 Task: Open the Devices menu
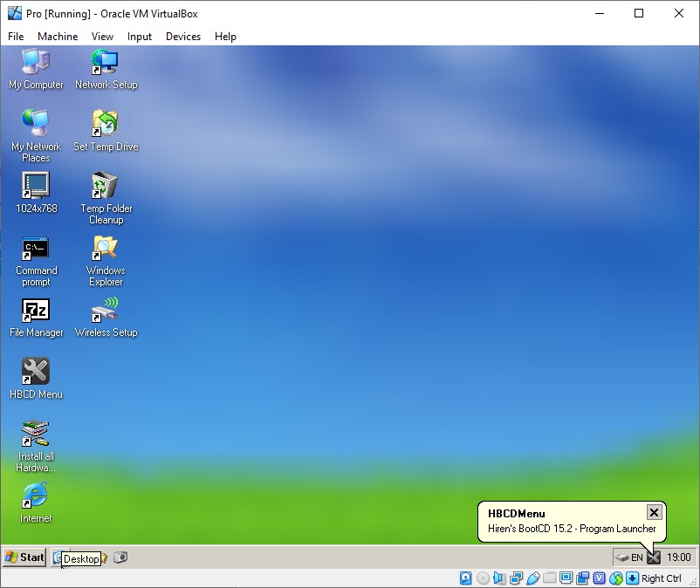(183, 37)
